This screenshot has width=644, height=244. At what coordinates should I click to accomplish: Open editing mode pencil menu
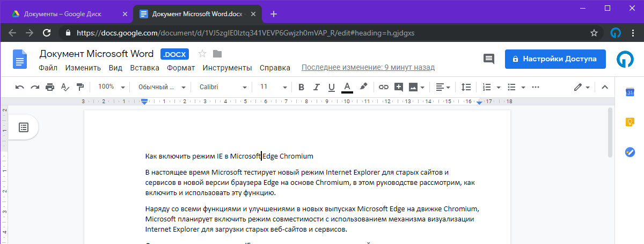[582, 87]
